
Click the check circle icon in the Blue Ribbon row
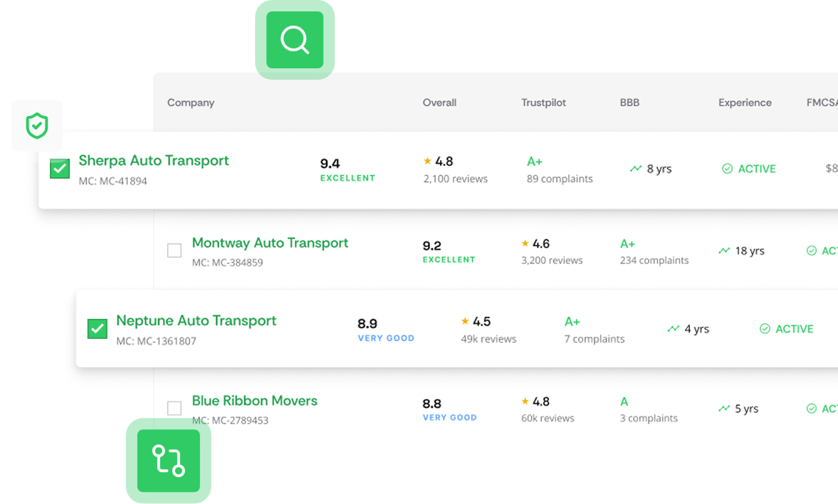811,409
